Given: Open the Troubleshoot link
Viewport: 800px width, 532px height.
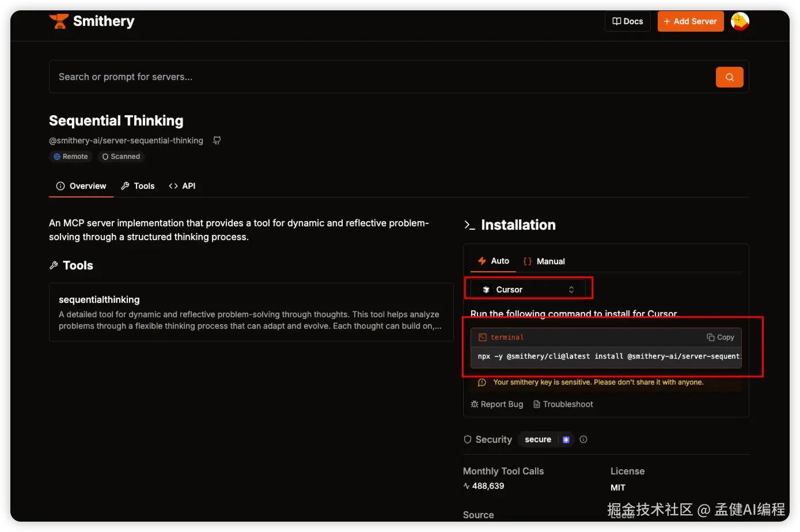Looking at the screenshot, I should coord(563,404).
